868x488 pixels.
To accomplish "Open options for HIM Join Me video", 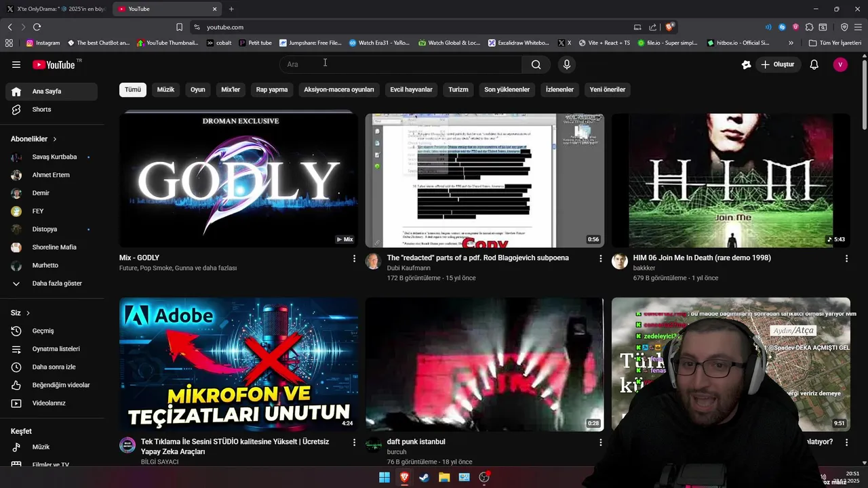I will point(846,258).
